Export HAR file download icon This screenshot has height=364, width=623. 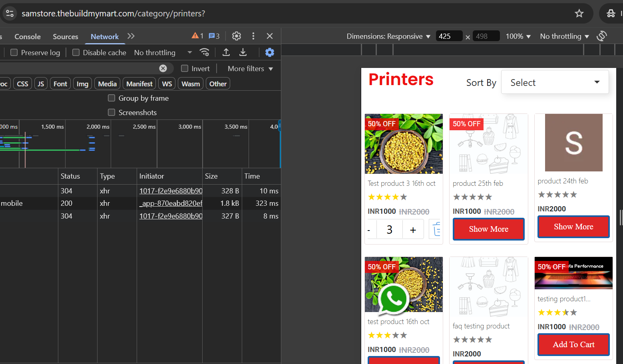click(243, 52)
